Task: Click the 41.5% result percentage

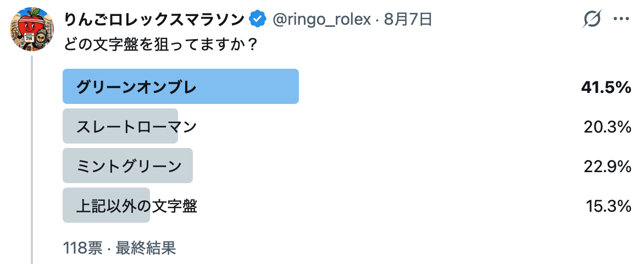Action: (x=606, y=87)
